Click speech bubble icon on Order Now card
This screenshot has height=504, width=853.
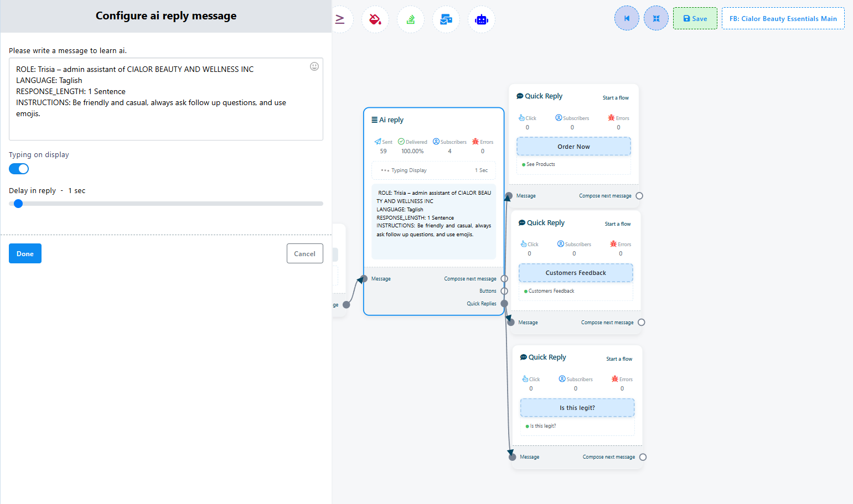pyautogui.click(x=520, y=96)
